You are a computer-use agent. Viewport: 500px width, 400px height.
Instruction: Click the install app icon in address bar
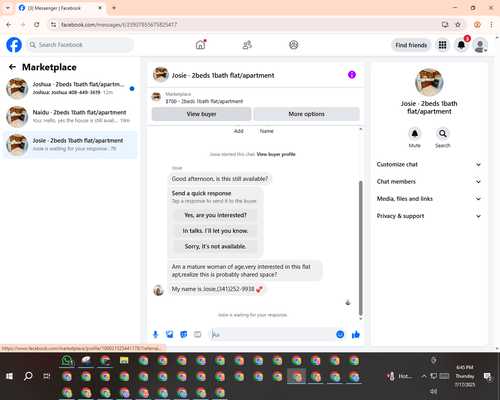445,25
